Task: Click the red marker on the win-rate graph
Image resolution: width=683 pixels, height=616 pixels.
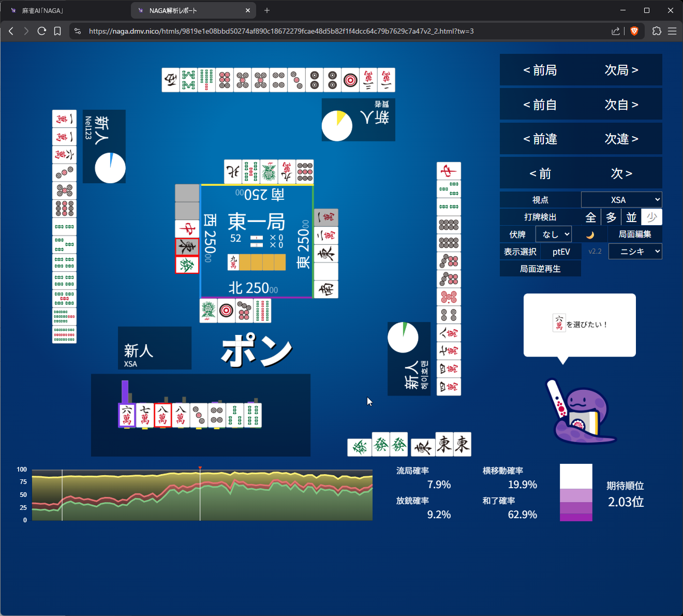Action: [x=200, y=468]
